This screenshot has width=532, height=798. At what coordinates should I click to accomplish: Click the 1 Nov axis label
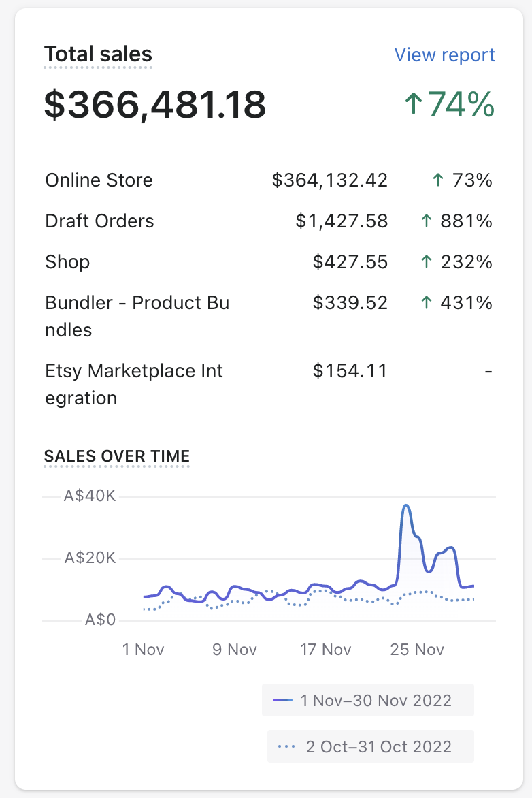tap(143, 650)
